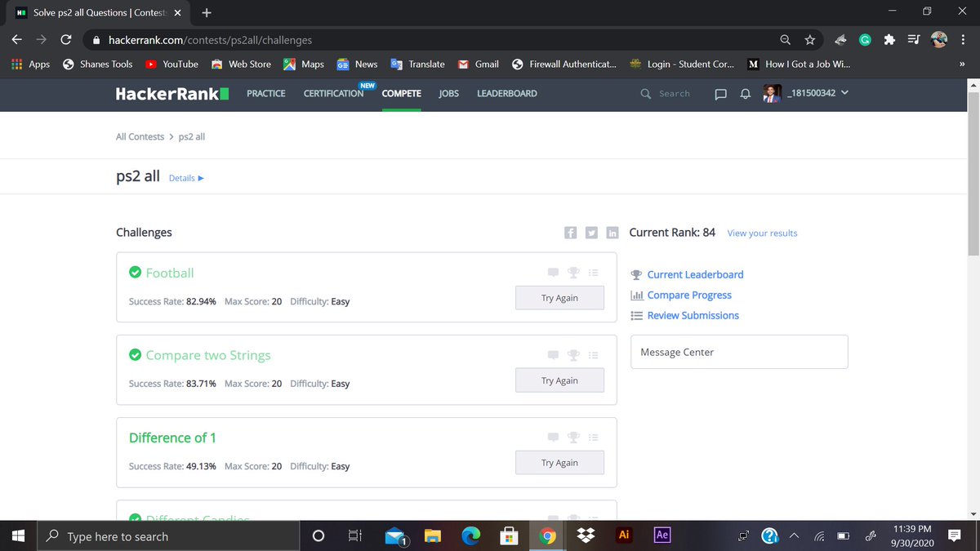Go back to previous page
The image size is (980, 551).
pyautogui.click(x=17, y=39)
